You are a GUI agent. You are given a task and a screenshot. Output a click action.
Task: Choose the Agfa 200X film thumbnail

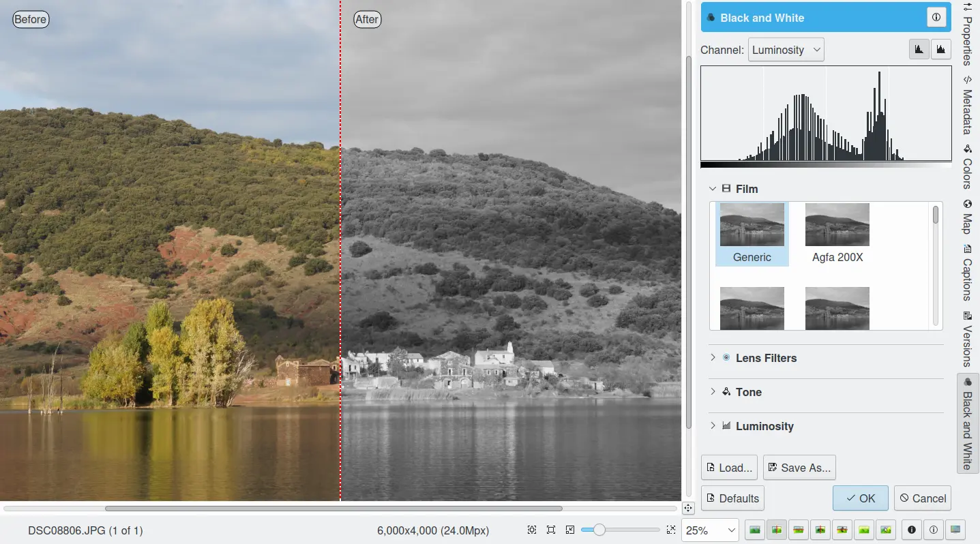(837, 233)
